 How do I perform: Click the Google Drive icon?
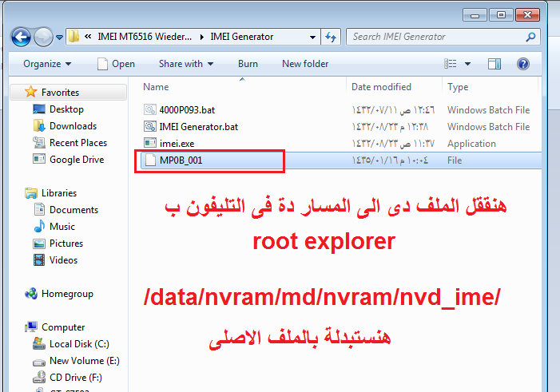pyautogui.click(x=39, y=159)
